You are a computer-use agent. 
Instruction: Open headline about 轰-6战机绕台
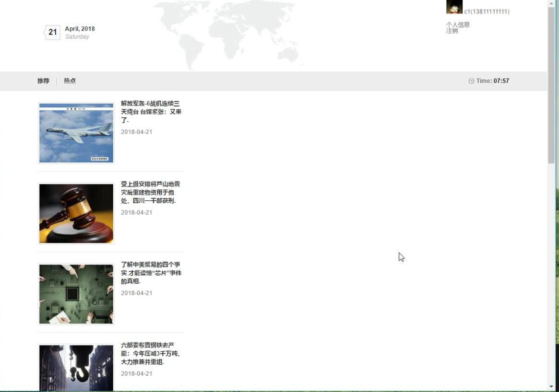click(151, 112)
